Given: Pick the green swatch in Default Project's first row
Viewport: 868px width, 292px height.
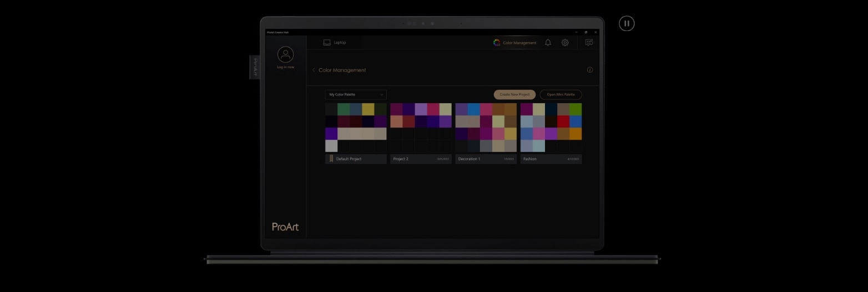Looking at the screenshot, I should (x=344, y=109).
